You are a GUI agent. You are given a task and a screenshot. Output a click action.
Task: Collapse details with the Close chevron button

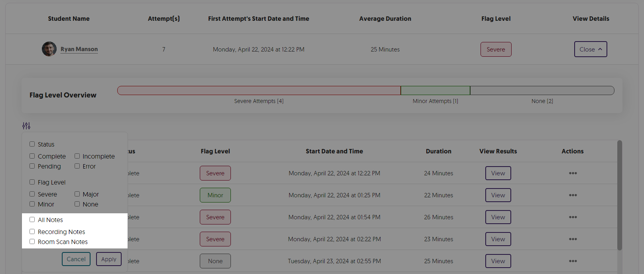pyautogui.click(x=590, y=49)
